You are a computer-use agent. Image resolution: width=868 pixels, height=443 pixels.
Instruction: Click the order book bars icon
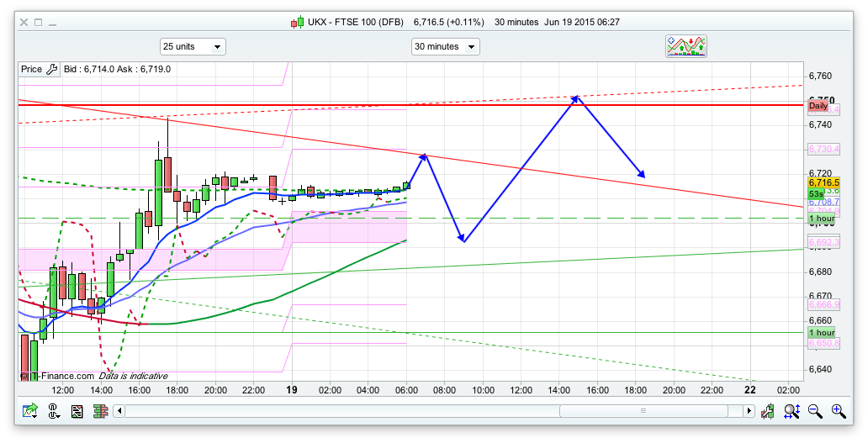coord(100,411)
